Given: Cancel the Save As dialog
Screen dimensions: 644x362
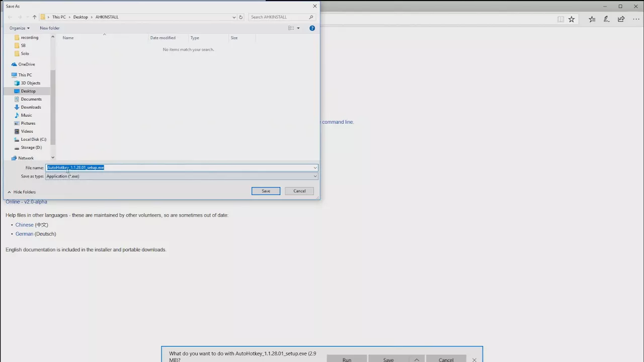Looking at the screenshot, I should (x=299, y=191).
